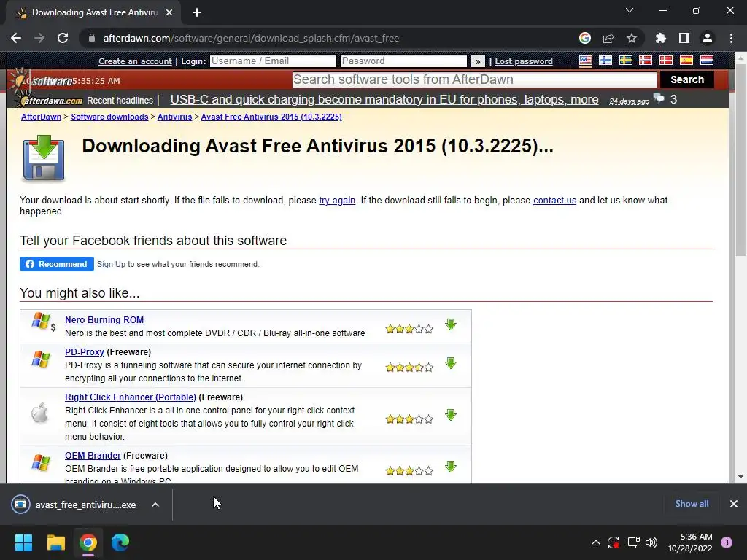
Task: Show hidden system tray icons
Action: (x=595, y=542)
